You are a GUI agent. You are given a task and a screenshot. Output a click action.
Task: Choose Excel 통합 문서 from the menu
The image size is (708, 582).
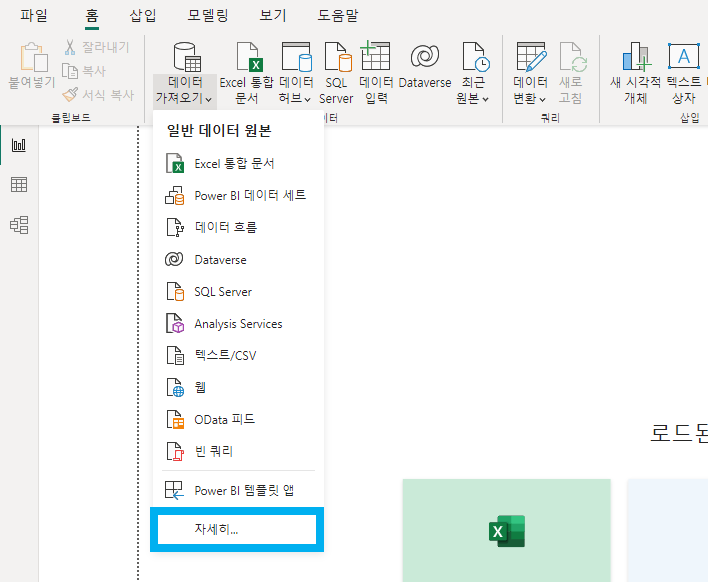[238, 163]
